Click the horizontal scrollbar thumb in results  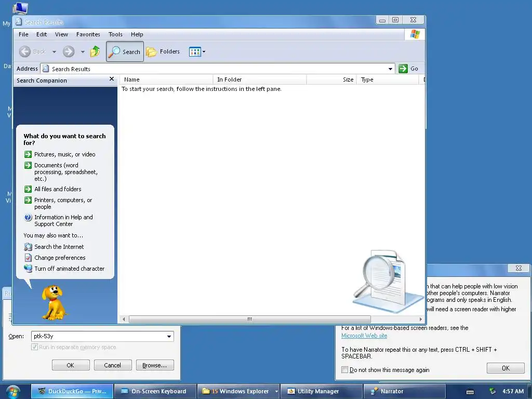[250, 319]
